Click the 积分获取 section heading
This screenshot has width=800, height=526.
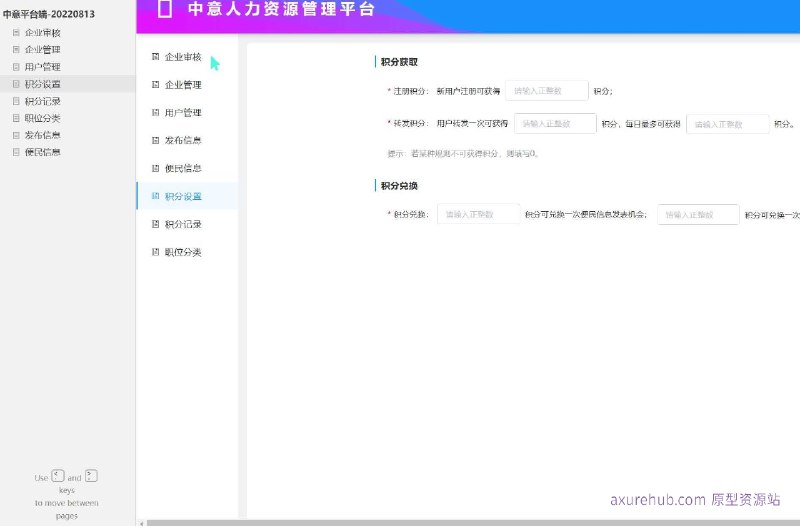pos(399,62)
